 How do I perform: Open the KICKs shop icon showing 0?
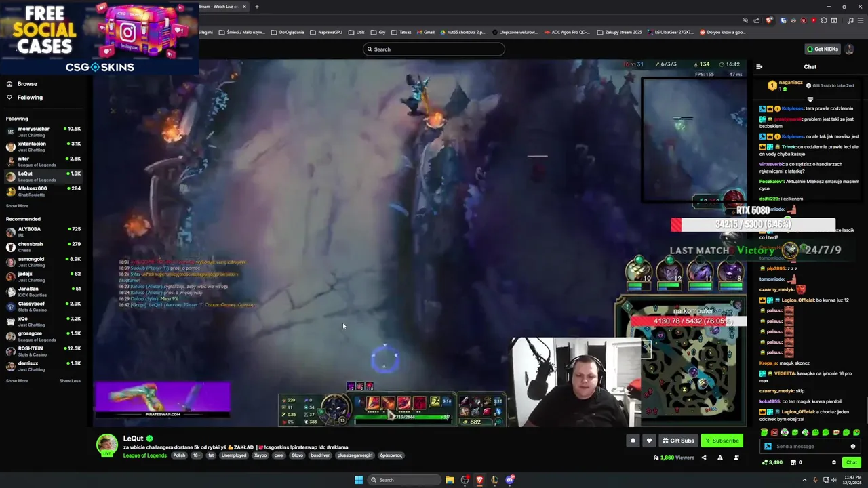796,462
